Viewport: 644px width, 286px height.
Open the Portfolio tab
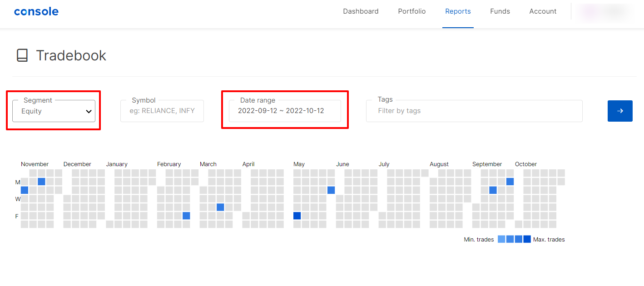pos(411,11)
